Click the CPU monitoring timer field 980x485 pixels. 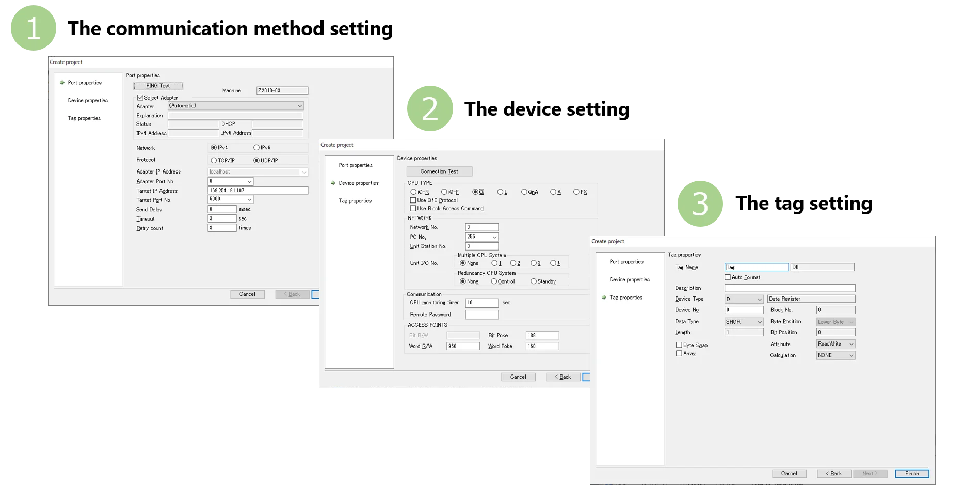pyautogui.click(x=481, y=303)
